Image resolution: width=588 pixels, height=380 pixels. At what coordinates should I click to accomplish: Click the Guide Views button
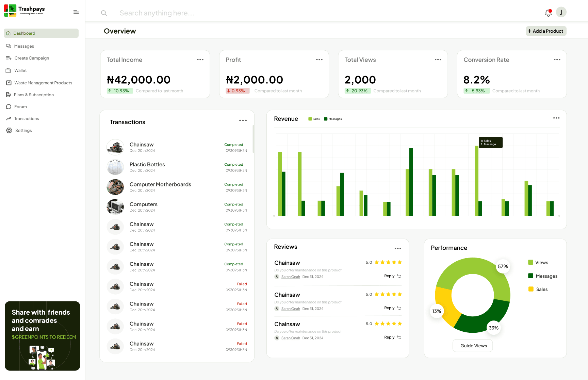[473, 346]
